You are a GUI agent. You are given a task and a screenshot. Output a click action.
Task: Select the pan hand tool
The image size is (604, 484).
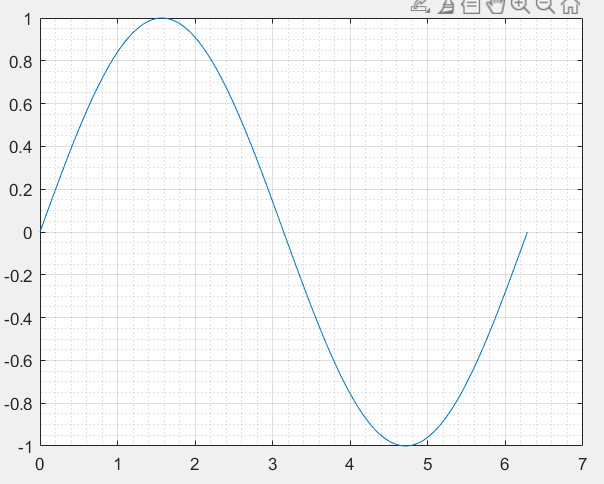(495, 7)
